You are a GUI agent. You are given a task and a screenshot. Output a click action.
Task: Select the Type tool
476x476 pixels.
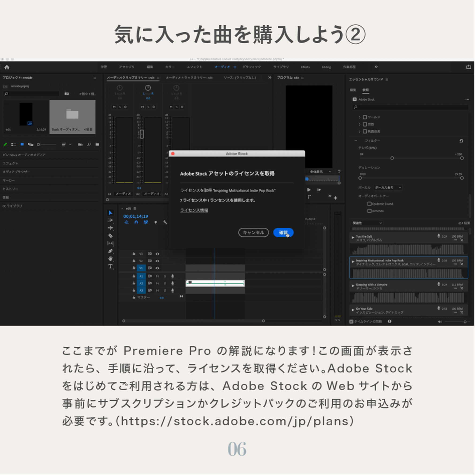[111, 267]
